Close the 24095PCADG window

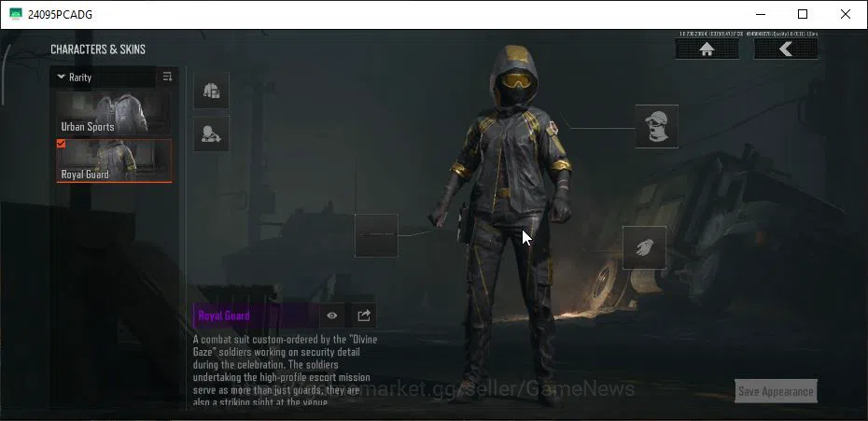[846, 14]
